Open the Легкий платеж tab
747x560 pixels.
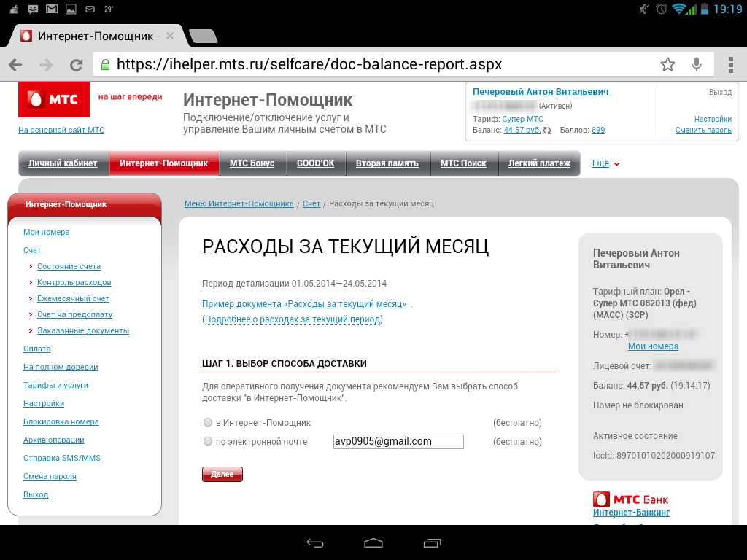[539, 163]
